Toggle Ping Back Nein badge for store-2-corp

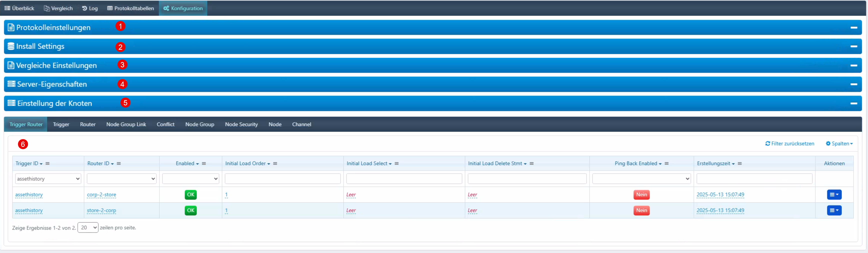click(x=641, y=210)
